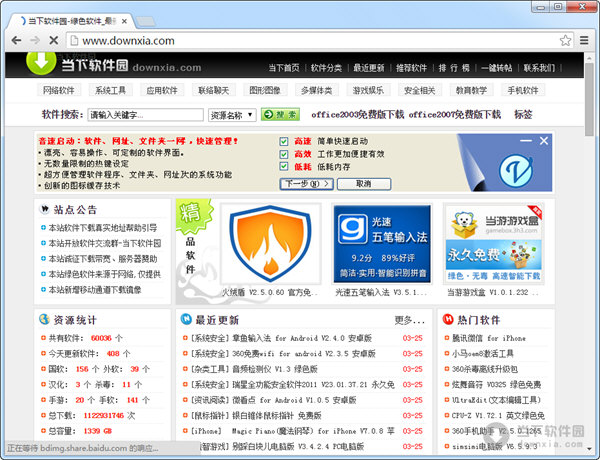The height and width of the screenshot is (460, 600).
Task: Close the 当下软件园 browser tab
Action: (124, 21)
